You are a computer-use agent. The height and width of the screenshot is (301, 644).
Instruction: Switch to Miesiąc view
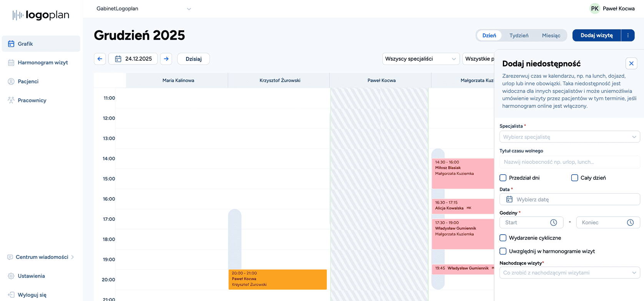click(x=551, y=35)
